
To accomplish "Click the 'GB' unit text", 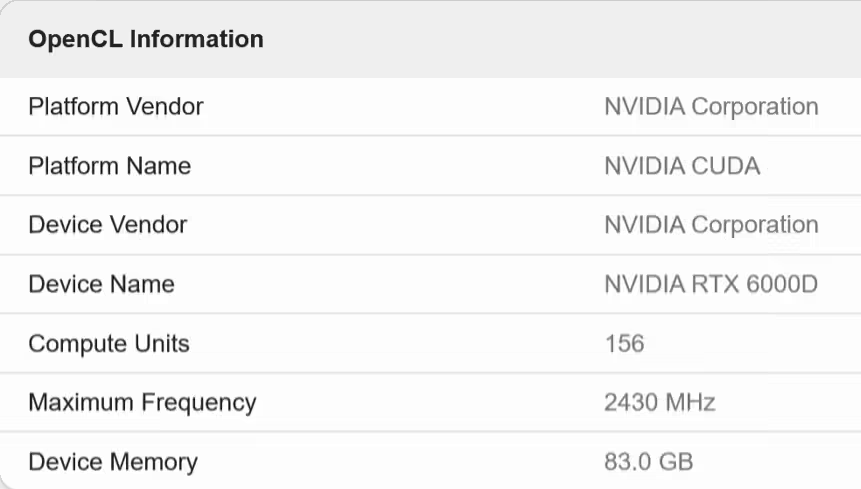I will (x=676, y=462).
